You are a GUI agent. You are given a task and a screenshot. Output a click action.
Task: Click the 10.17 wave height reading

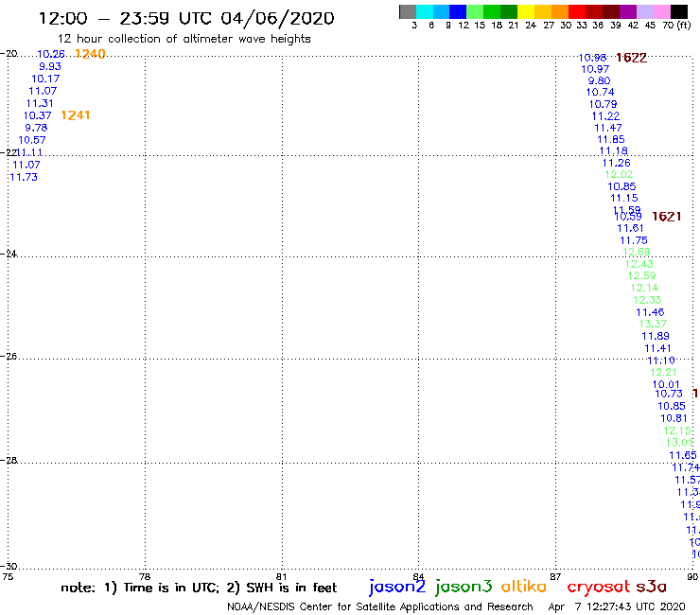click(x=45, y=79)
